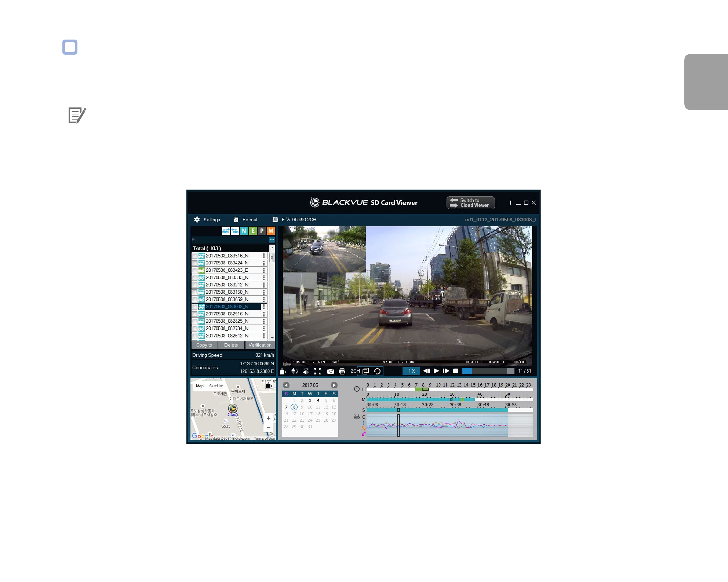The image size is (728, 582).
Task: Toggle the orange M manual recordings filter
Action: [x=271, y=231]
